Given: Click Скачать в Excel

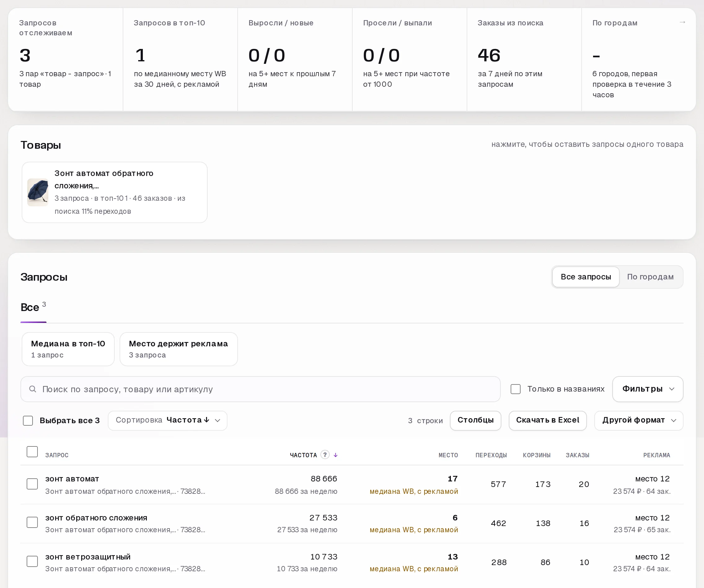Looking at the screenshot, I should click(x=548, y=420).
